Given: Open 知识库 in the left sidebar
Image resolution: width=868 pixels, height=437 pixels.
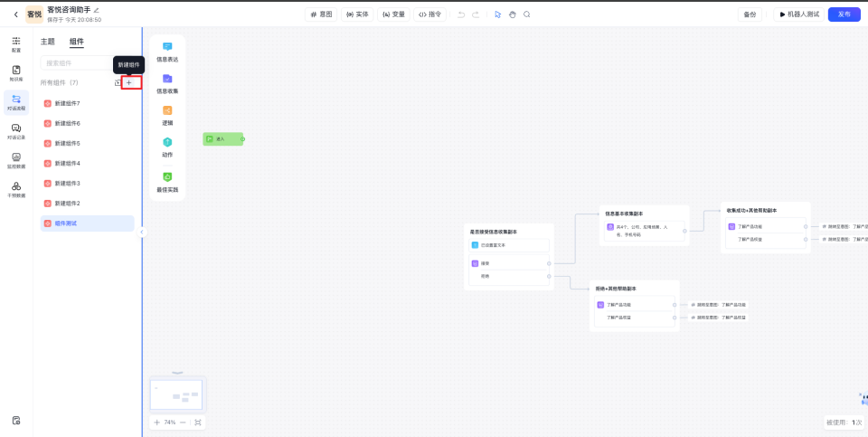Looking at the screenshot, I should click(16, 73).
